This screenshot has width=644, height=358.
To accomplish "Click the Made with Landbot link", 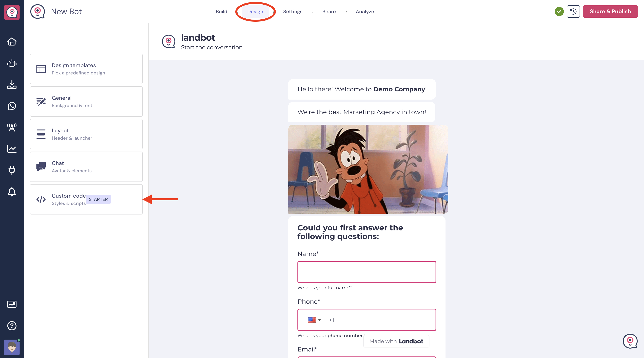I will (x=396, y=341).
